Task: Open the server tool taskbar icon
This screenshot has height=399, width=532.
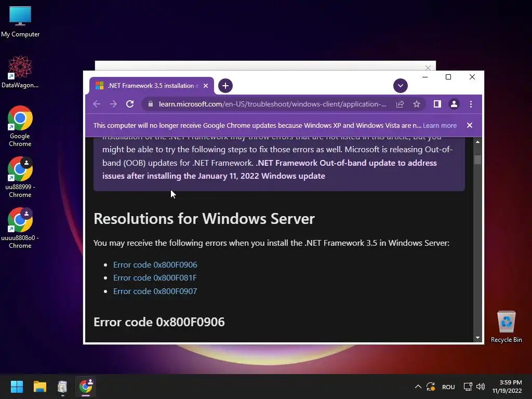Action: coord(62,387)
